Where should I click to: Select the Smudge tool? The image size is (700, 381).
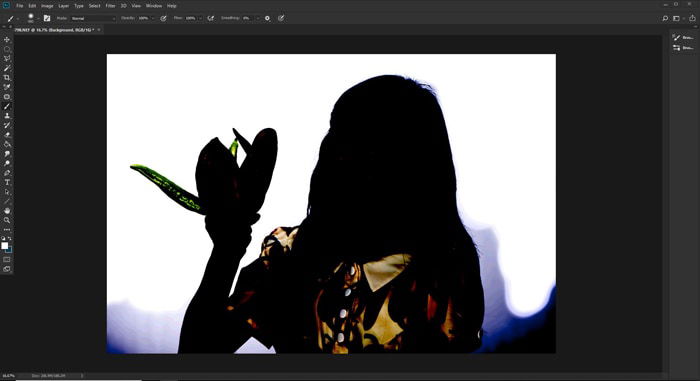tap(7, 154)
